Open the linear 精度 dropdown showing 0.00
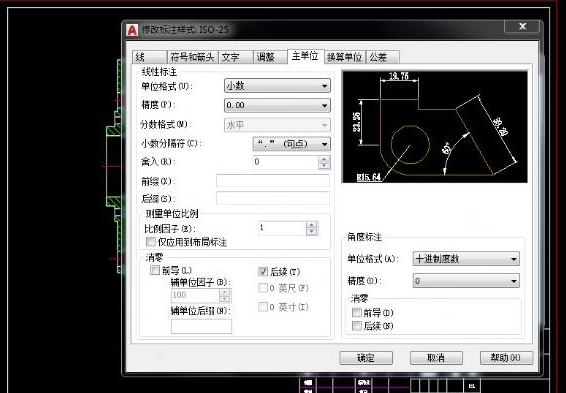This screenshot has height=393, width=566. [277, 105]
